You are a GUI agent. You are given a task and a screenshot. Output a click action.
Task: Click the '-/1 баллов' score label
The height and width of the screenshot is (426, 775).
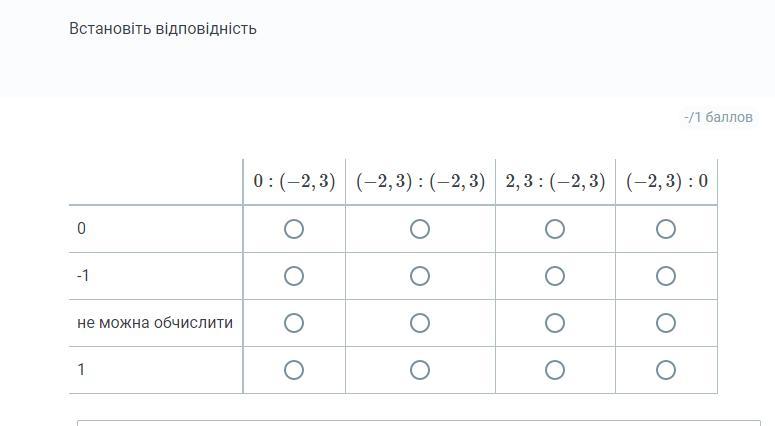[718, 117]
